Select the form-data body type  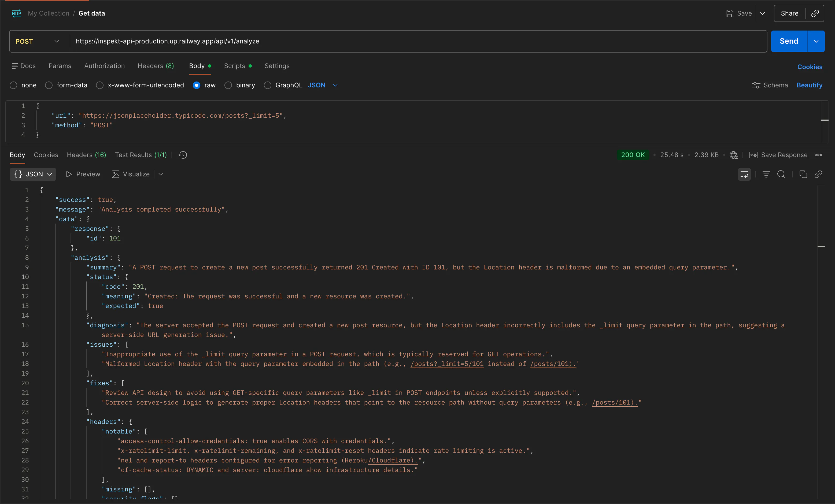click(x=49, y=85)
